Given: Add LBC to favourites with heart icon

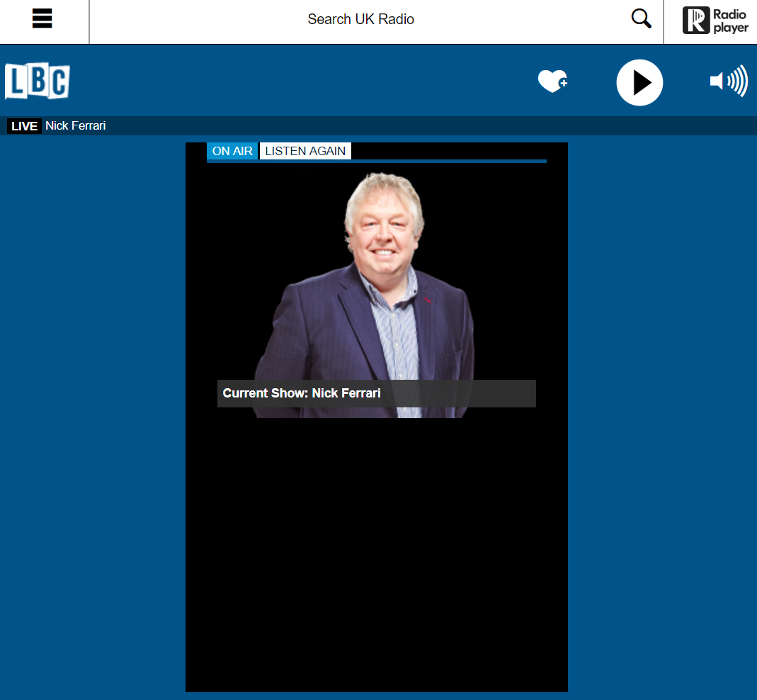Looking at the screenshot, I should pos(550,81).
